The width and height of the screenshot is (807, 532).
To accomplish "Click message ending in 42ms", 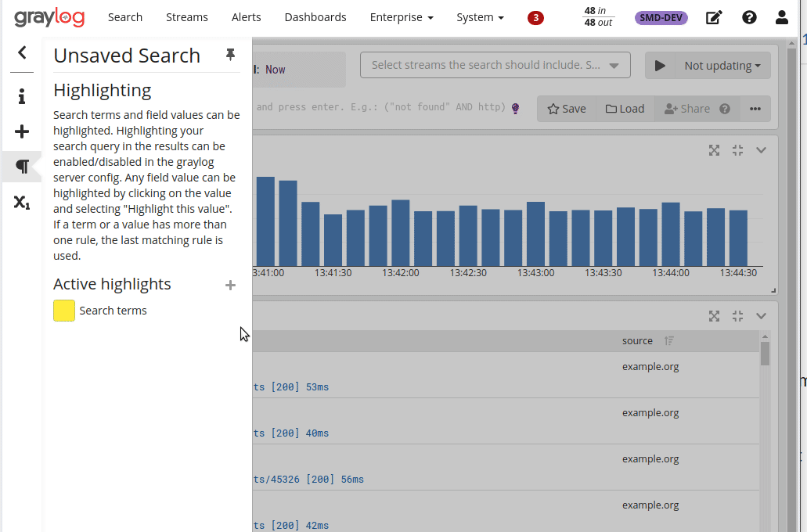I will 291,525.
